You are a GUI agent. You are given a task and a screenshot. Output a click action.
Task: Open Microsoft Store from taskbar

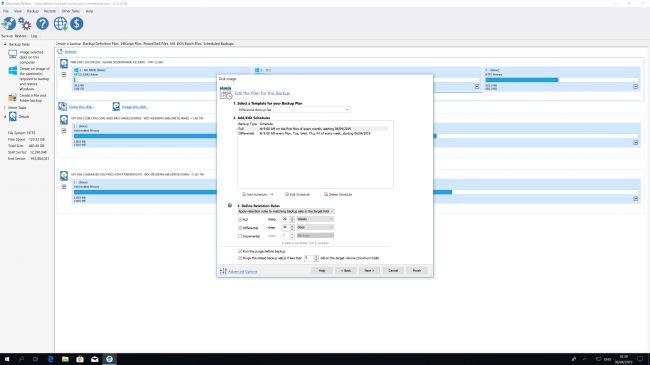tap(80, 359)
